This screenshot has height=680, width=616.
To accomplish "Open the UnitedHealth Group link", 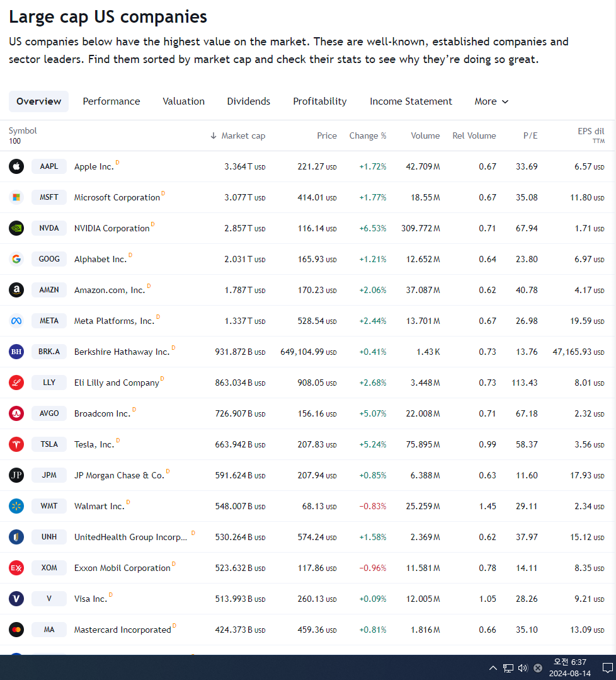I will pos(131,538).
